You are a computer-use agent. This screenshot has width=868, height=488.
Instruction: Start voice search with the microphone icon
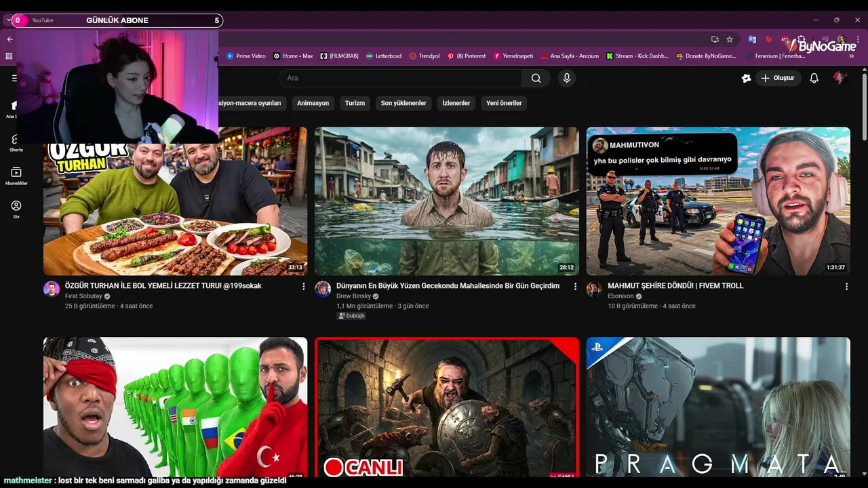point(567,78)
